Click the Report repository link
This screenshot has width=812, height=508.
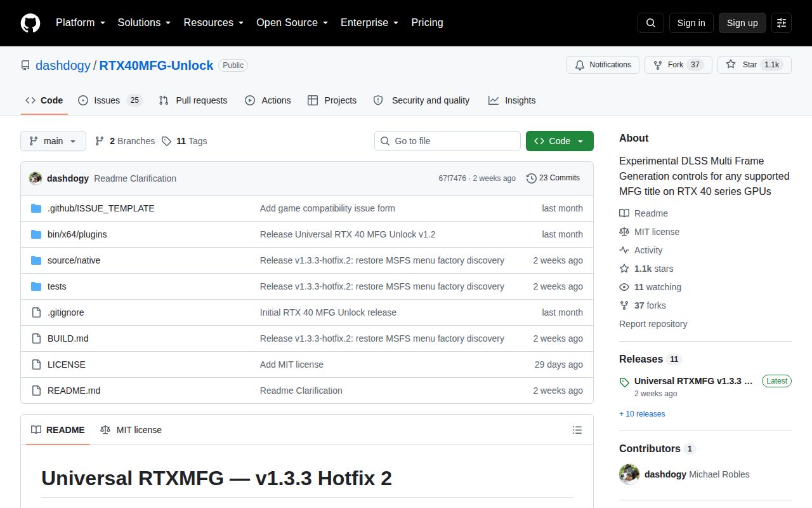pos(653,324)
